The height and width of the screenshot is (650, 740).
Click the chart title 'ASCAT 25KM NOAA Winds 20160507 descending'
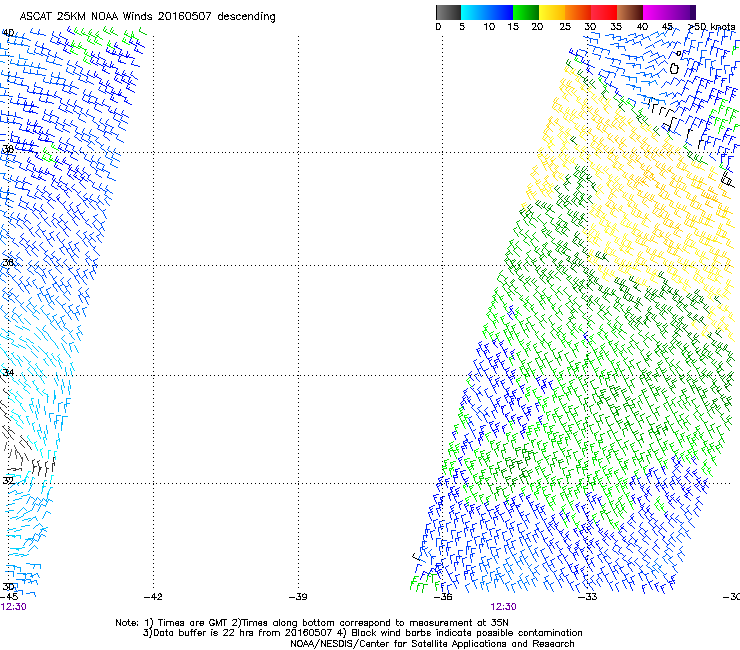147,17
